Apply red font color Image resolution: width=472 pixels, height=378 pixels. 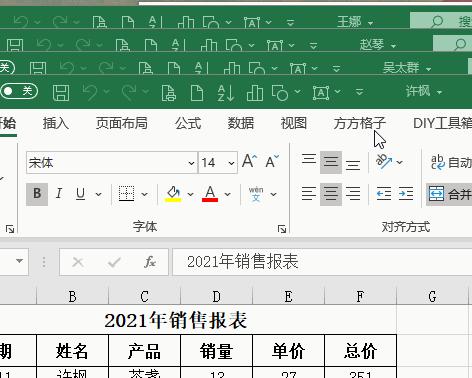click(210, 194)
